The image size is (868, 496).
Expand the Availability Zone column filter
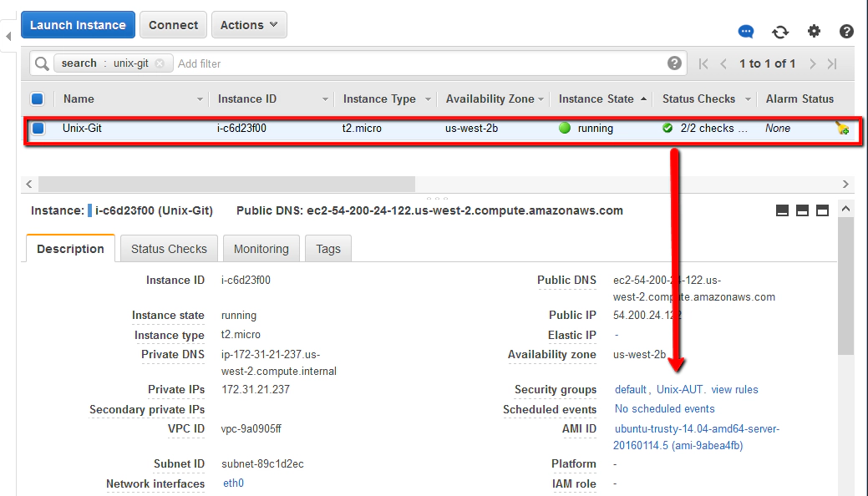pyautogui.click(x=541, y=99)
